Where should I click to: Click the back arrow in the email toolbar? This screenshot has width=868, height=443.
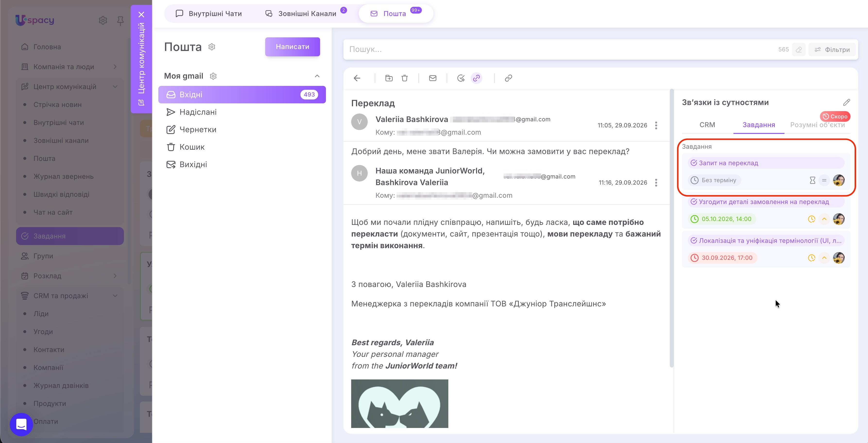coord(357,78)
